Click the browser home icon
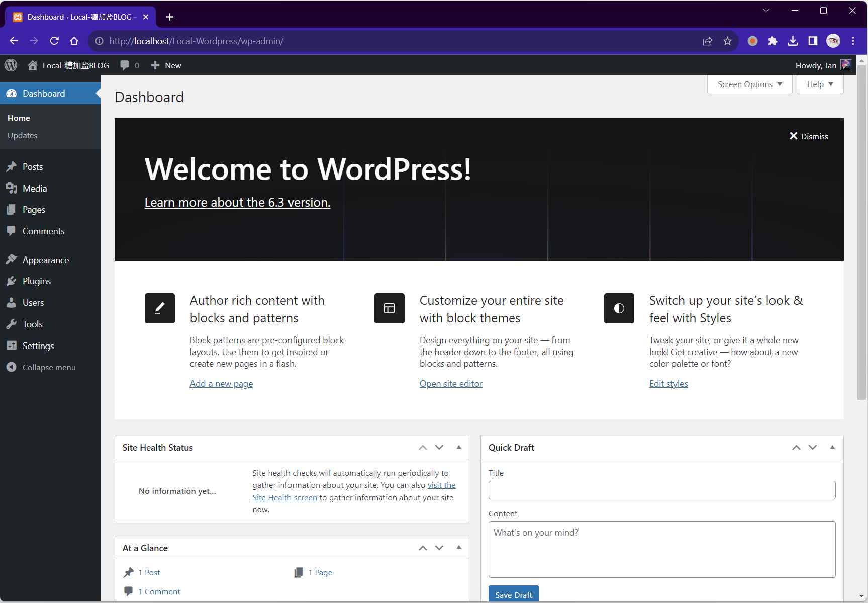The image size is (868, 603). point(74,41)
